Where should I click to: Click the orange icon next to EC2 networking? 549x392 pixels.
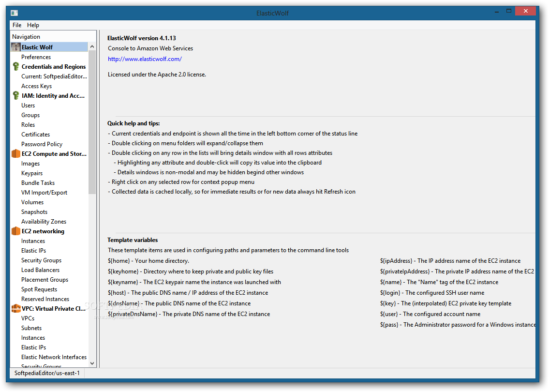point(16,231)
